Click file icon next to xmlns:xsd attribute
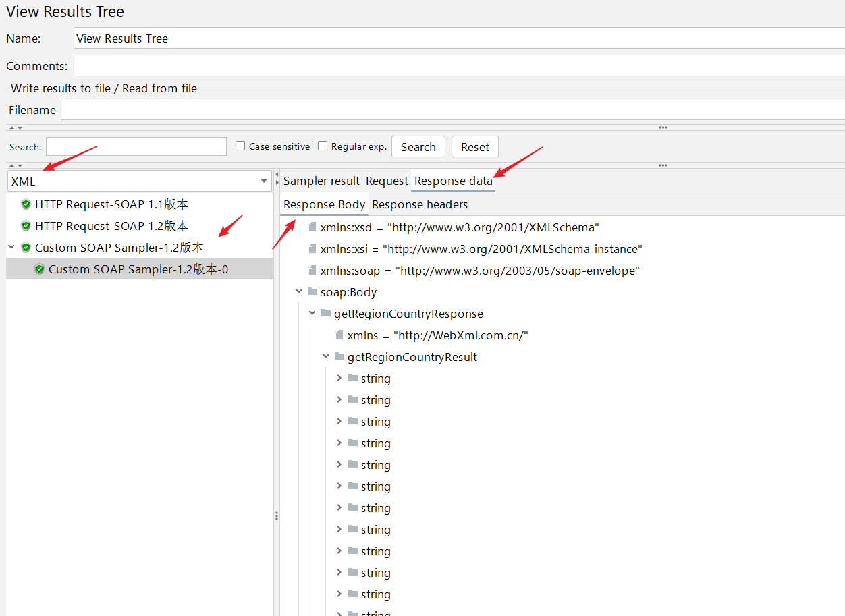 click(312, 227)
